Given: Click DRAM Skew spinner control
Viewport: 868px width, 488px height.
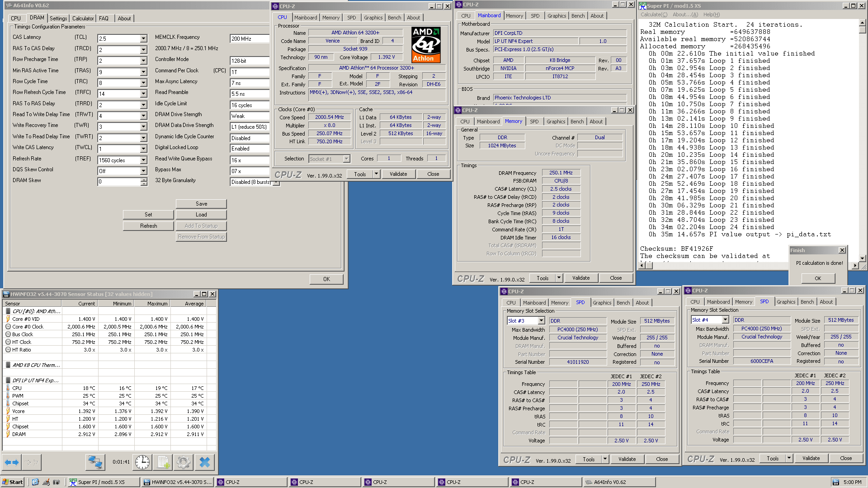Looking at the screenshot, I should click(144, 182).
